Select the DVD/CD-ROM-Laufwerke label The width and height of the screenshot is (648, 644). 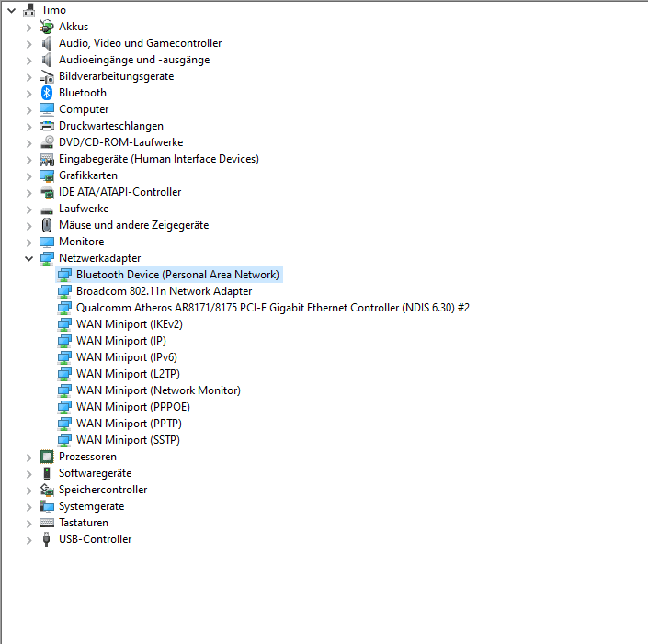(x=120, y=142)
